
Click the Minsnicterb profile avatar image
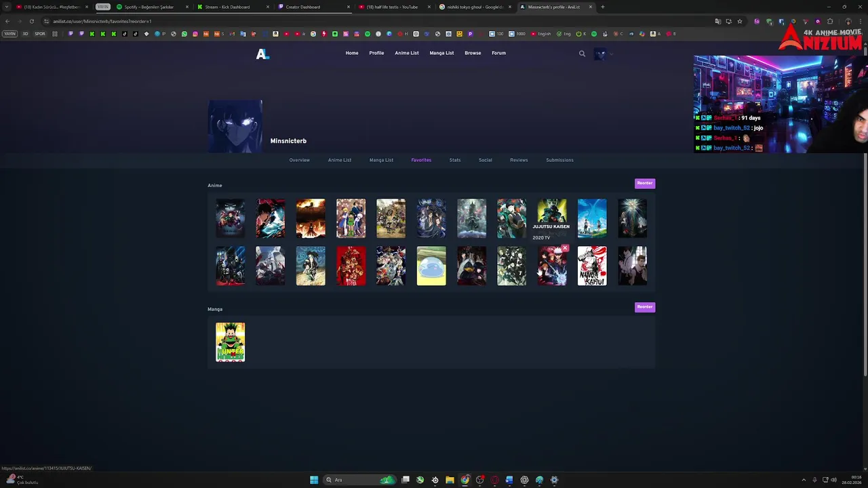point(235,127)
